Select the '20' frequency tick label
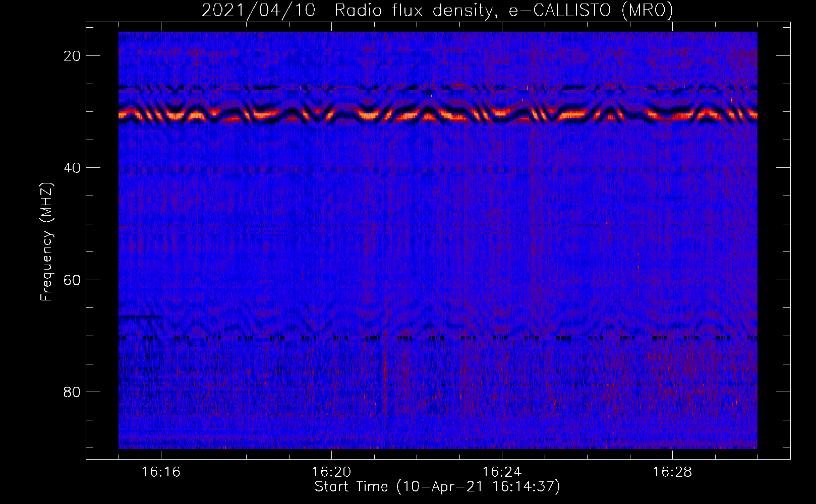The height and width of the screenshot is (504, 816). 72,56
